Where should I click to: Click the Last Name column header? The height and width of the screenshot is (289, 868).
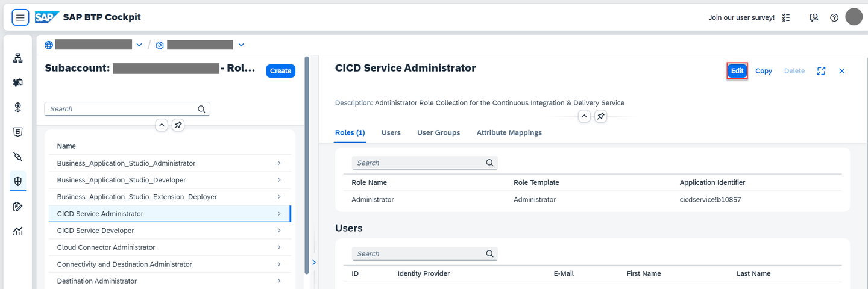[x=753, y=273]
